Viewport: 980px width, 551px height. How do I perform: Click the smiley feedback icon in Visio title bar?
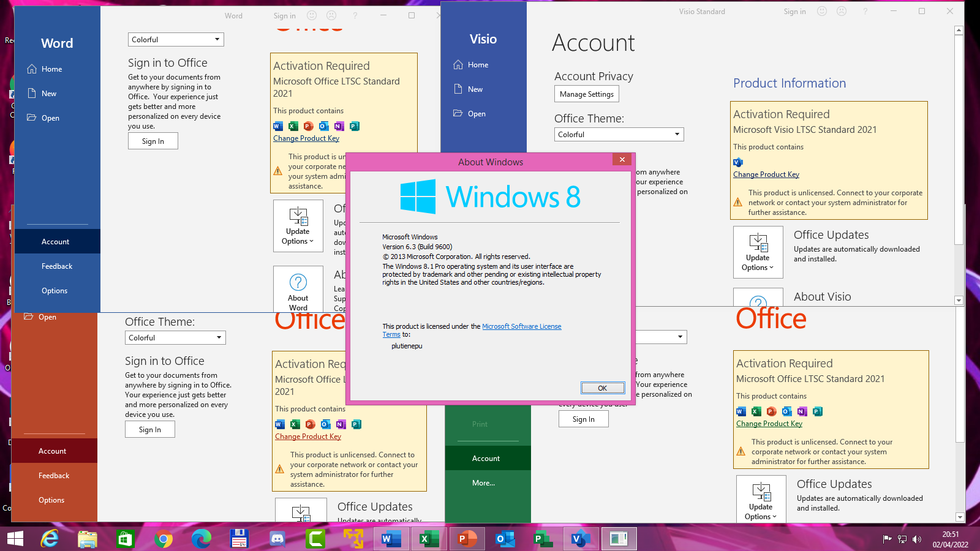tap(822, 12)
